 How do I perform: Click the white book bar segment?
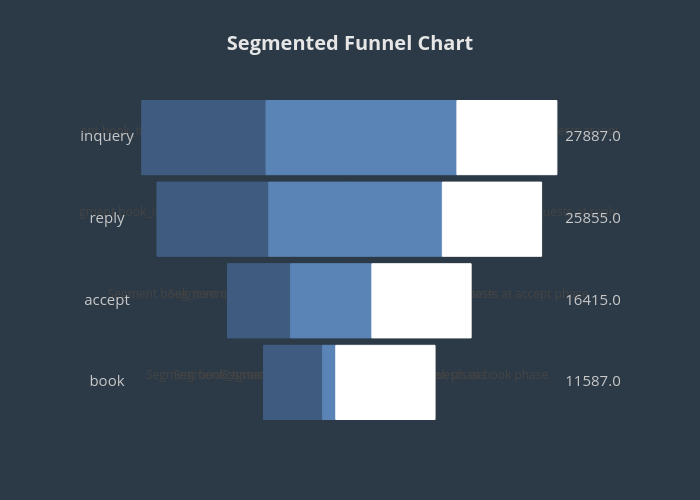[385, 382]
